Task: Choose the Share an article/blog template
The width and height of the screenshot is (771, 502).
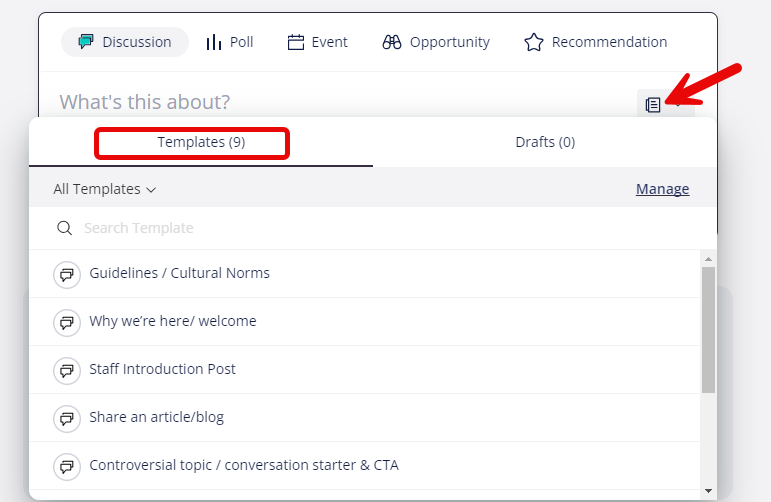Action: (x=364, y=417)
